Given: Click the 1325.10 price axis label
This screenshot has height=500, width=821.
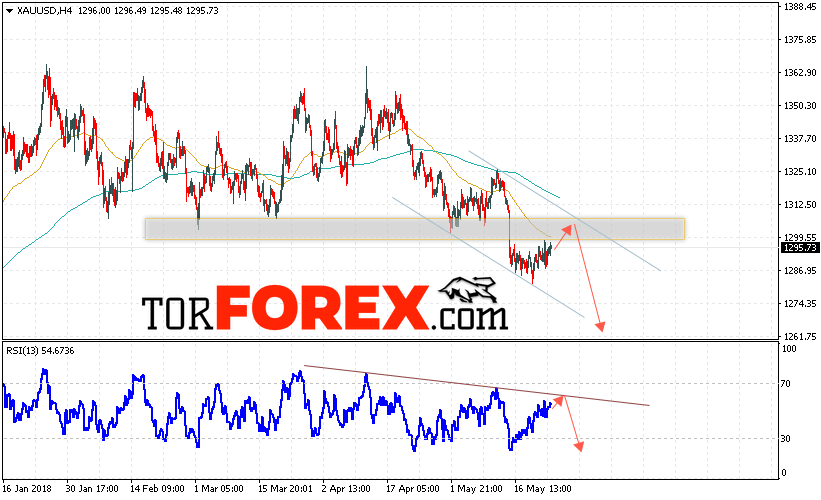Looking at the screenshot, I should (x=800, y=172).
